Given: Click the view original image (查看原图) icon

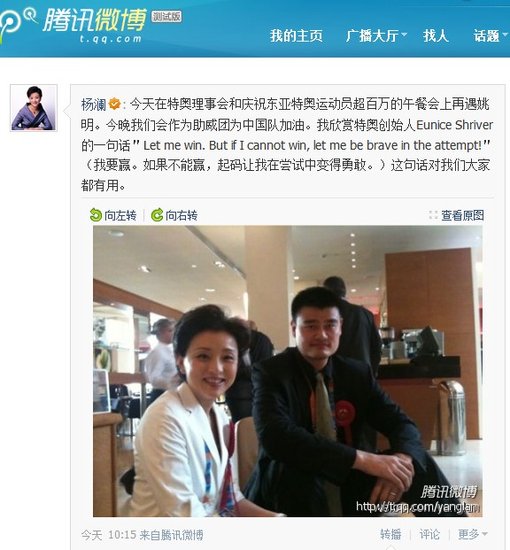Looking at the screenshot, I should click(433, 215).
